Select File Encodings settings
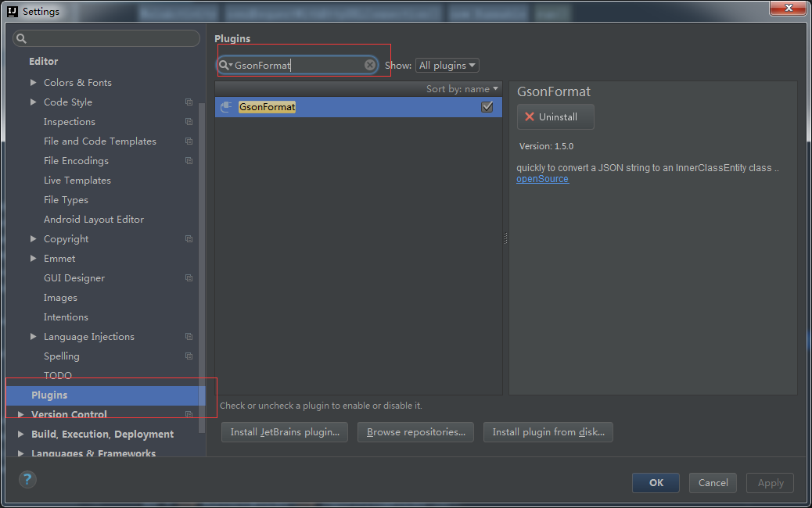Image resolution: width=812 pixels, height=508 pixels. (76, 161)
